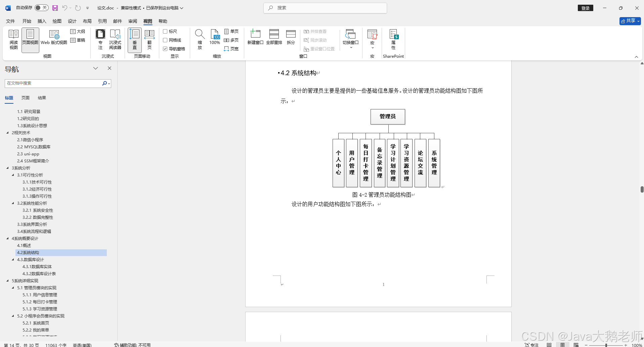The height and width of the screenshot is (347, 644).
Task: Arrange All windows (全部重排)
Action: pos(274,38)
